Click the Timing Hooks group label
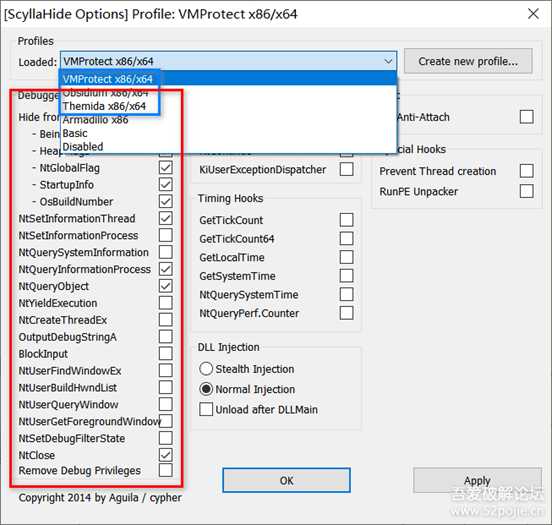Screen dimensions: 552x525 [230, 198]
